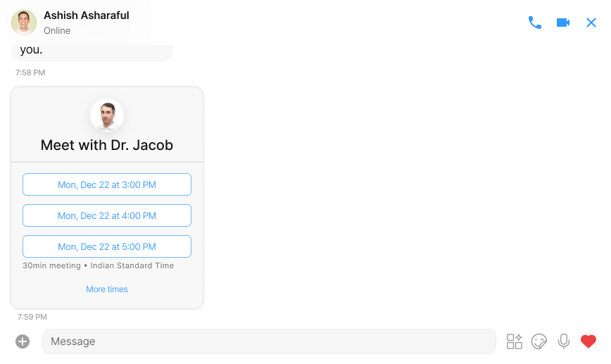Pick the 5:00 PM meeting time
Viewport: 611px width, 364px height.
pos(107,246)
